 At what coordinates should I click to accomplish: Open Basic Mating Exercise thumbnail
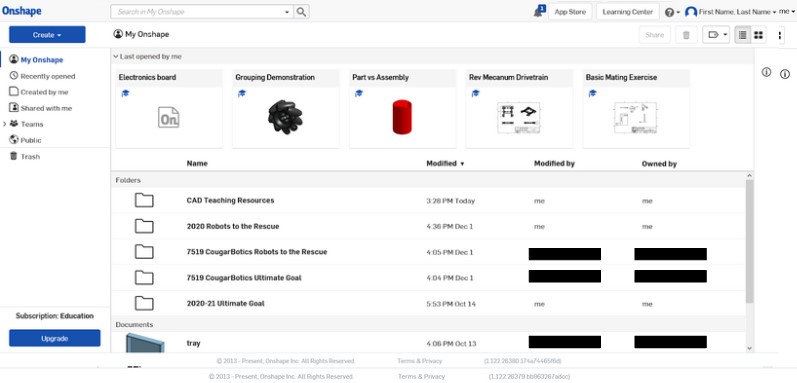(635, 117)
